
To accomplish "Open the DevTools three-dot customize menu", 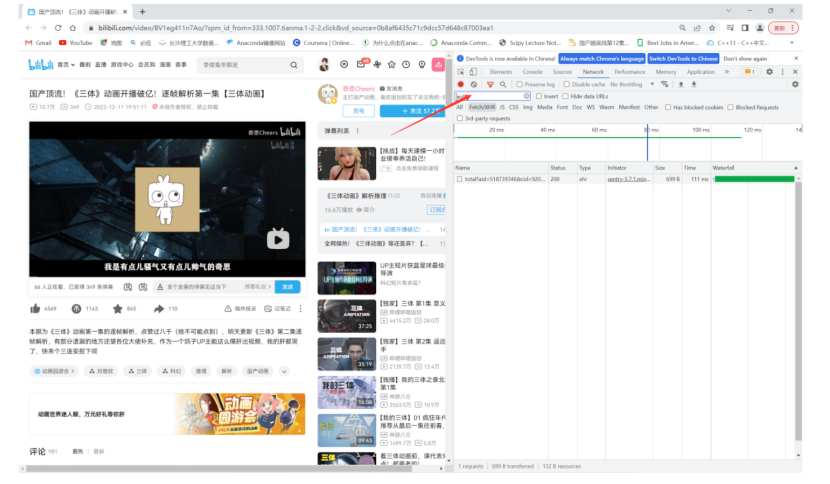I will [x=783, y=71].
